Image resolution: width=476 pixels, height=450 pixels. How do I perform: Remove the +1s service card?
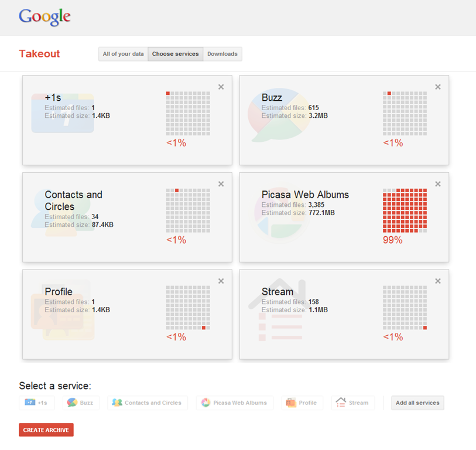(x=221, y=87)
